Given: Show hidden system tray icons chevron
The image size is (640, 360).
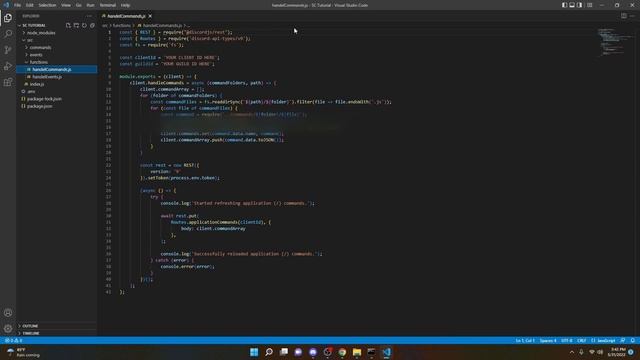Looking at the screenshot, I should coord(571,352).
